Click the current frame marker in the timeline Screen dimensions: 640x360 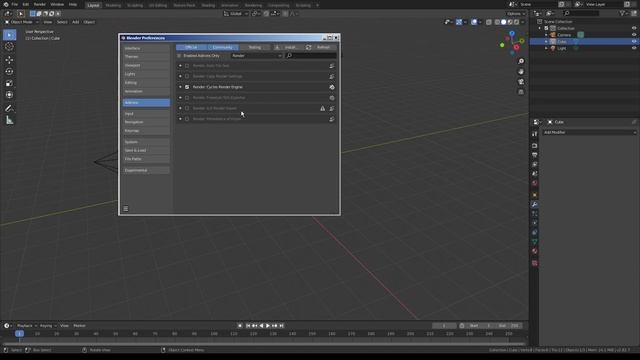coord(19,334)
